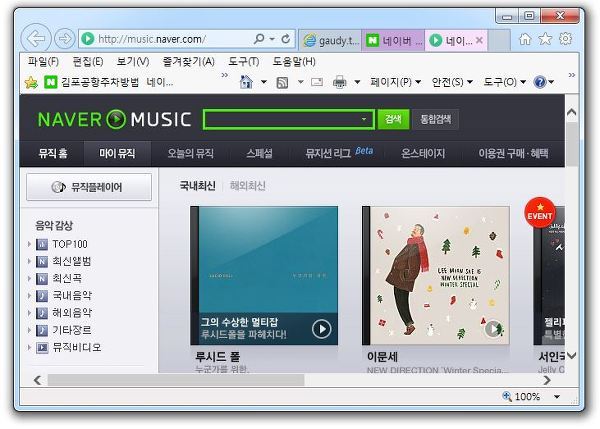Switch to the 네이버 browser tab
This screenshot has height=429, width=600.
393,40
